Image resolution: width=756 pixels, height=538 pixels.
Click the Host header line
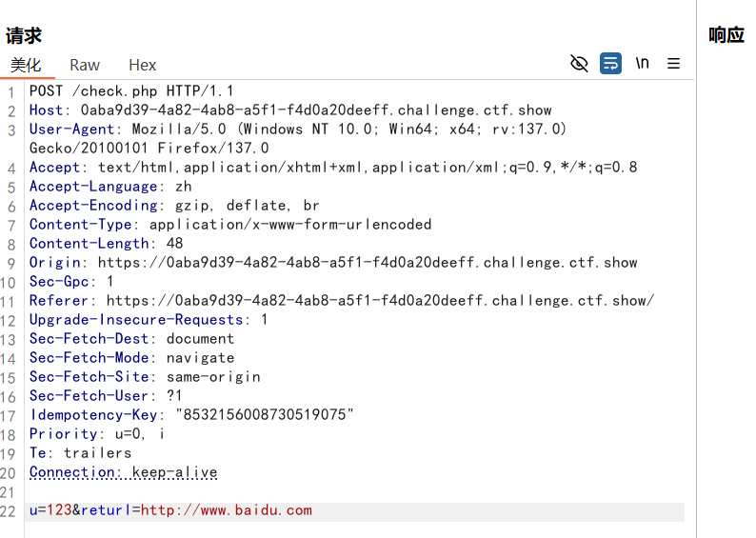pyautogui.click(x=290, y=110)
